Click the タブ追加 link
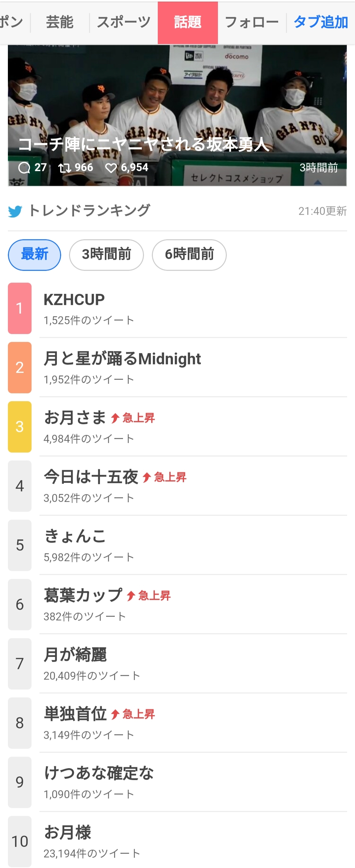The image size is (355, 868). coord(320,23)
